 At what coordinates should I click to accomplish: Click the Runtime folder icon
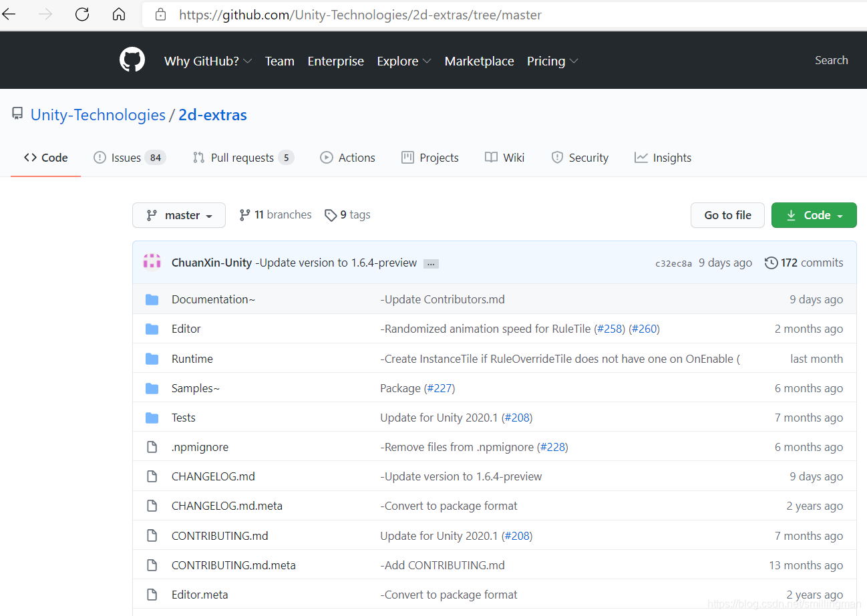[152, 359]
